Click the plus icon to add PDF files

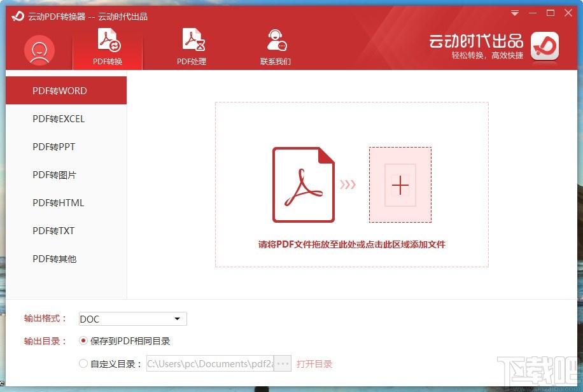(x=400, y=185)
